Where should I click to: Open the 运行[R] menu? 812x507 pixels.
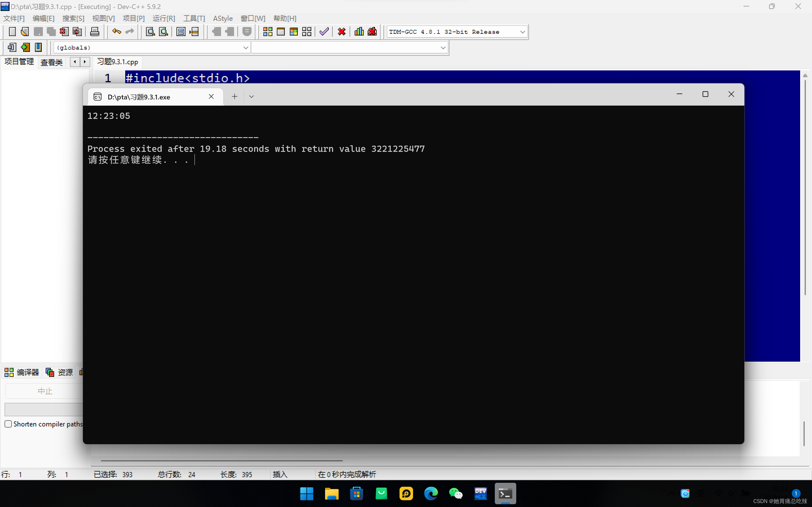click(x=164, y=18)
